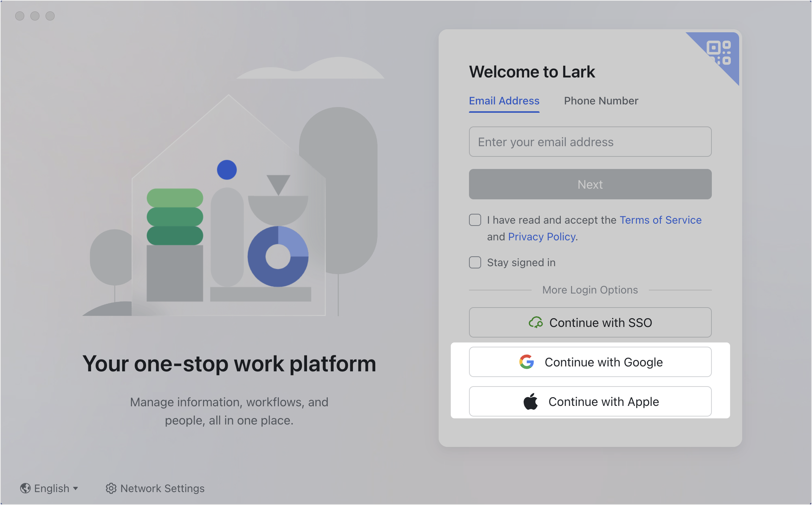Select the Email Address tab
Viewport: 812px width, 505px height.
click(504, 101)
